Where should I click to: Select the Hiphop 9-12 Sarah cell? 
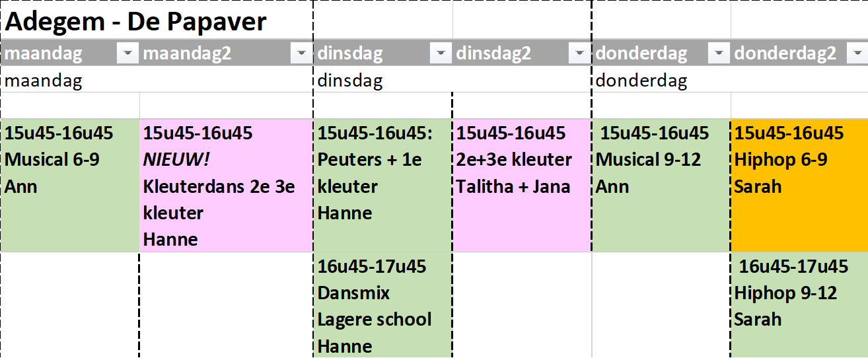[x=799, y=305]
